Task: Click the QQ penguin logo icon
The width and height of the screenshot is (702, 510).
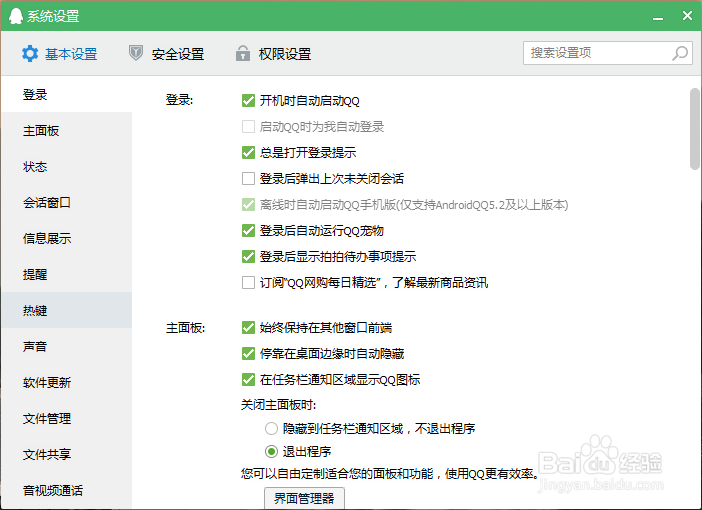Action: pyautogui.click(x=16, y=16)
